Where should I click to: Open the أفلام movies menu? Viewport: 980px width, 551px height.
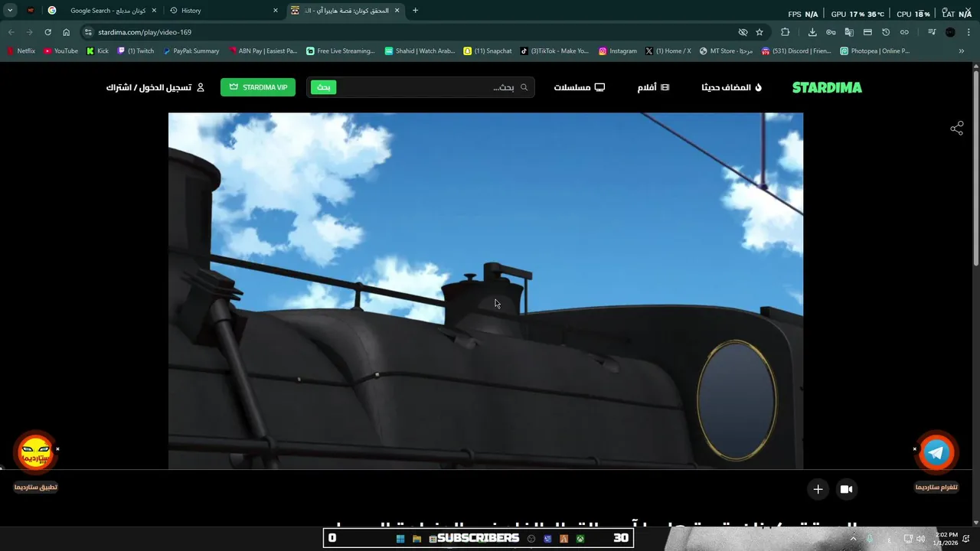coord(653,87)
